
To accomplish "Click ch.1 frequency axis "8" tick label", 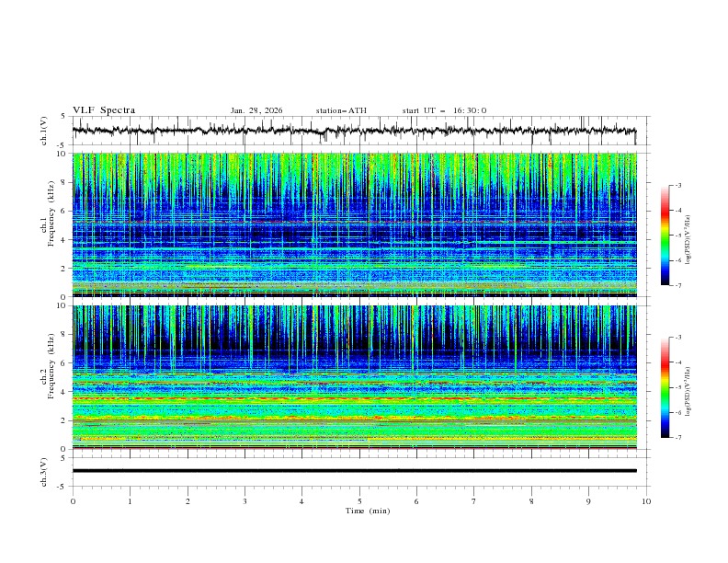I will tap(64, 182).
